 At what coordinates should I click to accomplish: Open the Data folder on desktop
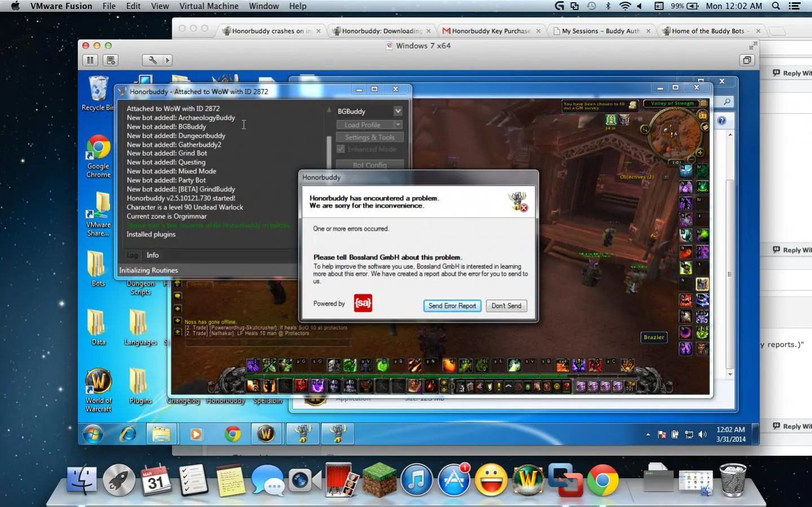coord(98,327)
